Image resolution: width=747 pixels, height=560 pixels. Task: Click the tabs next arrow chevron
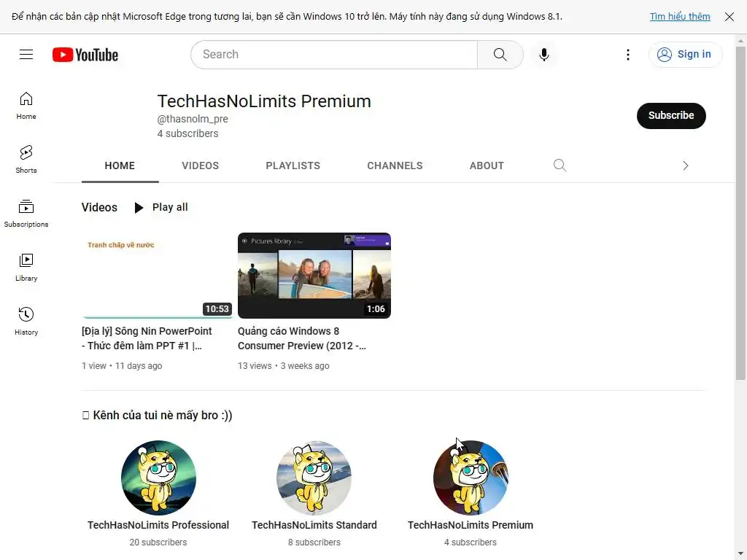pos(686,166)
